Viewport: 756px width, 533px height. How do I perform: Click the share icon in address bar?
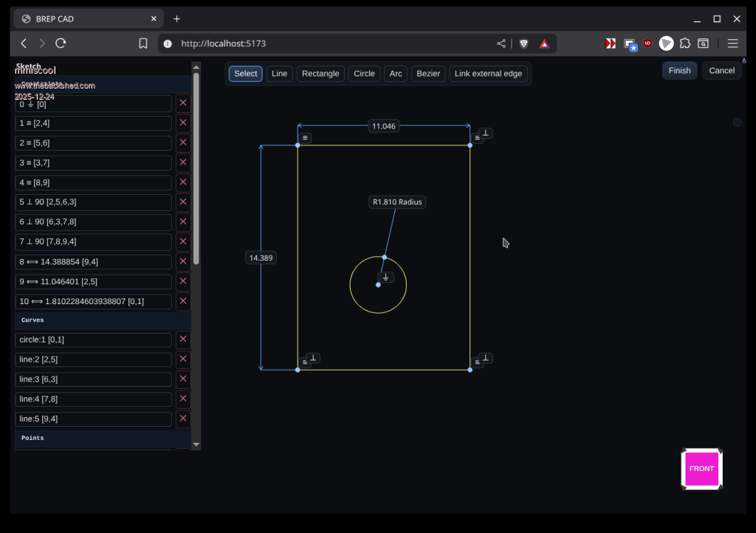click(501, 44)
